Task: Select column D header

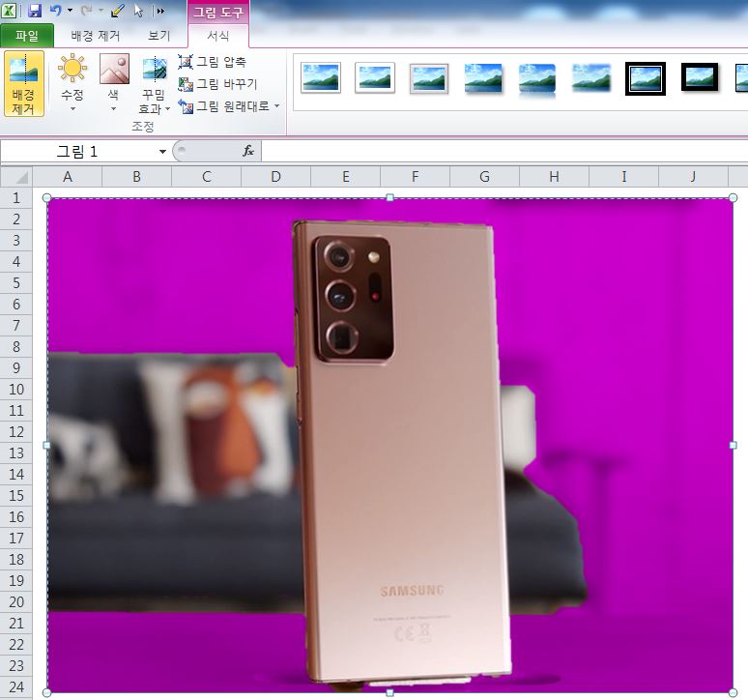Action: (x=276, y=177)
